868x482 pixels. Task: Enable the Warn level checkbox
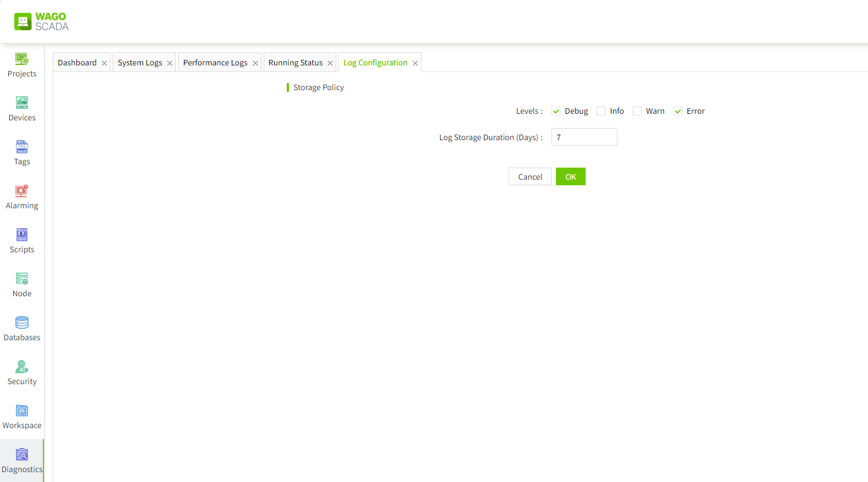(637, 111)
